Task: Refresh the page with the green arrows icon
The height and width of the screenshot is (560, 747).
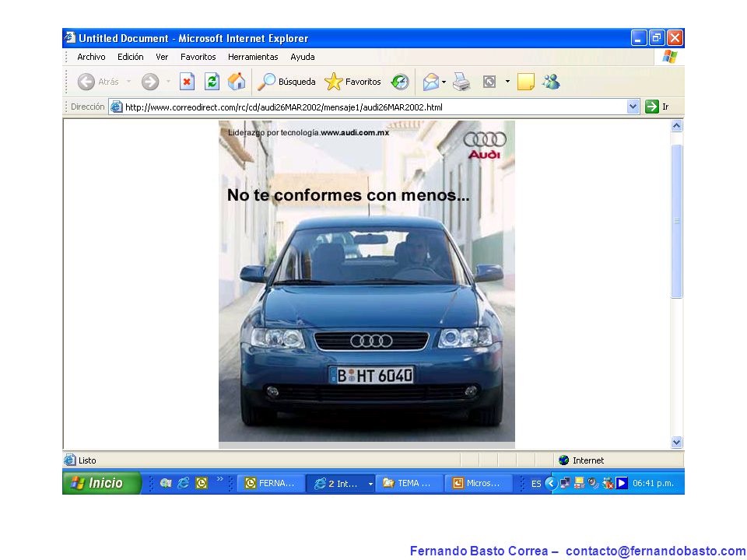Action: 212,82
